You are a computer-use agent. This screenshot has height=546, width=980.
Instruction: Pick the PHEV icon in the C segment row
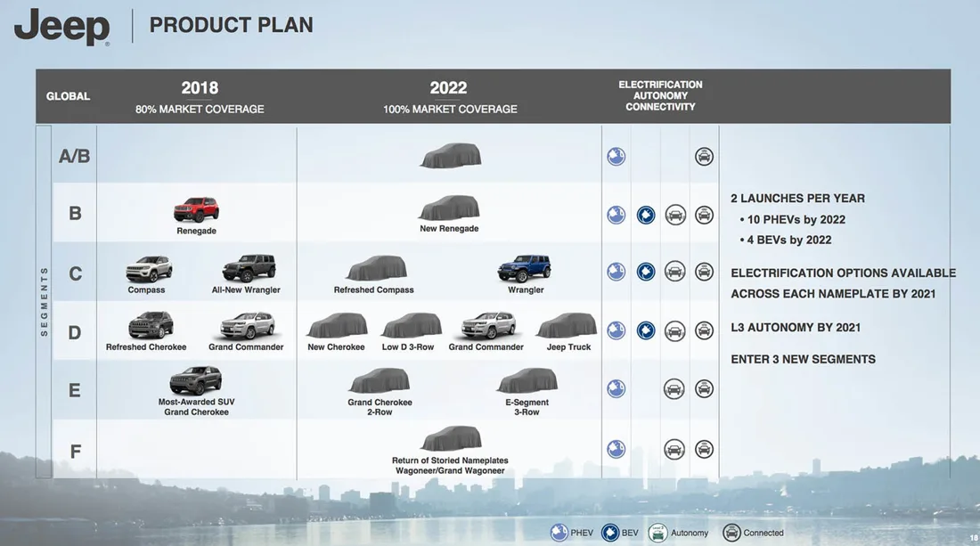[x=616, y=272]
